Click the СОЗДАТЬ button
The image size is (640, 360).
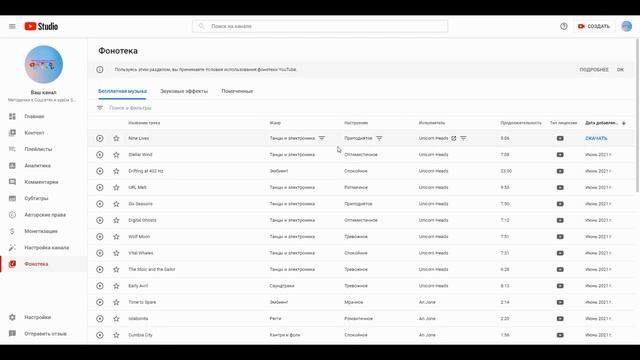tap(594, 26)
